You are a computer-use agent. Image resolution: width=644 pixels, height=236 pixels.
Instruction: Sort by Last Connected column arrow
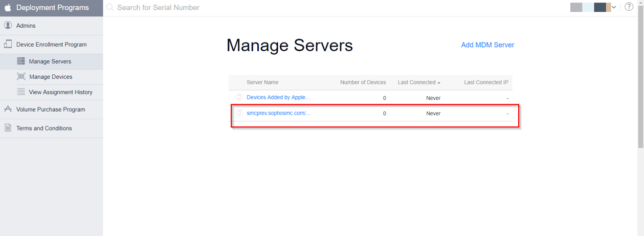pyautogui.click(x=439, y=83)
